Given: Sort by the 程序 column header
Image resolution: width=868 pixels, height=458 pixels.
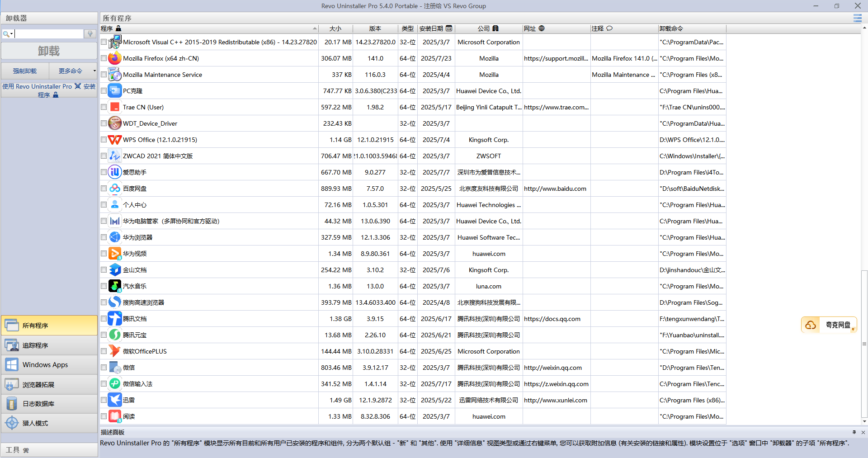Looking at the screenshot, I should [x=209, y=28].
